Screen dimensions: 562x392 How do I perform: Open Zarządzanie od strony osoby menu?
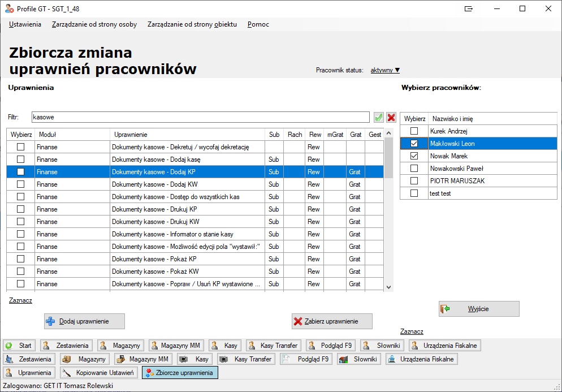click(x=94, y=24)
